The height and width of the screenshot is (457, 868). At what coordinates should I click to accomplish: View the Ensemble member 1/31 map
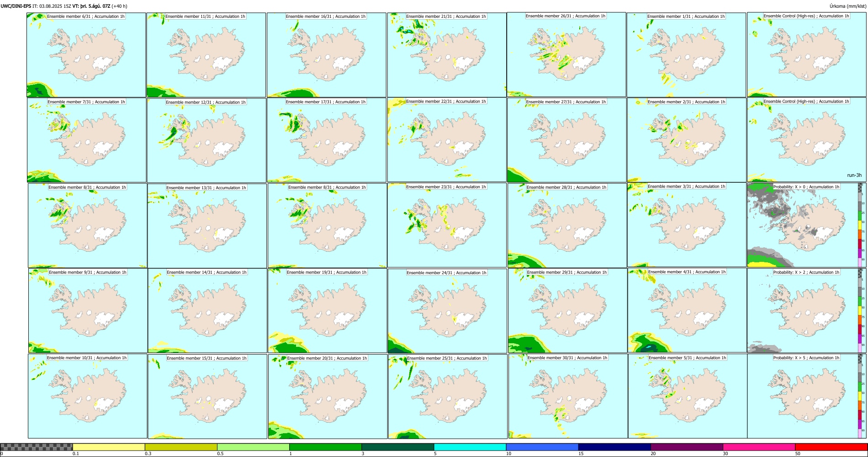pos(686,55)
